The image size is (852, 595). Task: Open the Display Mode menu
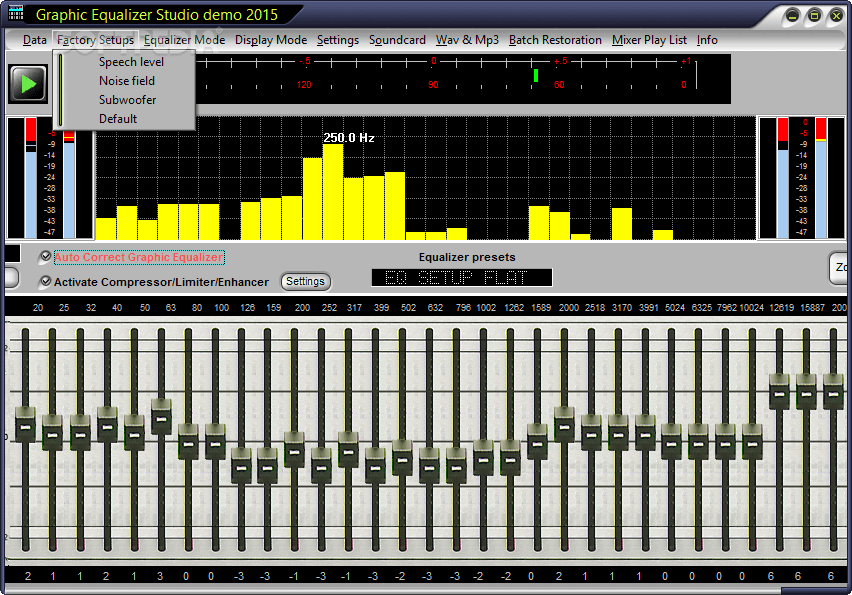pos(270,40)
